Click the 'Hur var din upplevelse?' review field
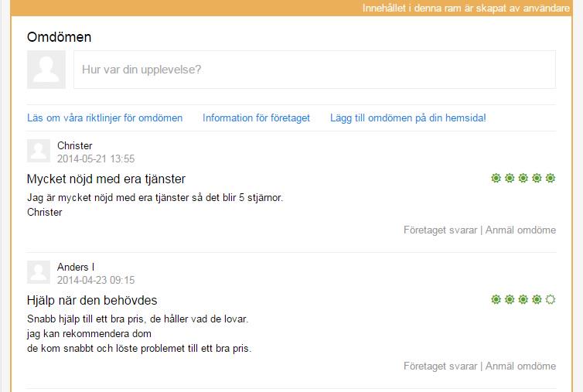 [x=315, y=70]
